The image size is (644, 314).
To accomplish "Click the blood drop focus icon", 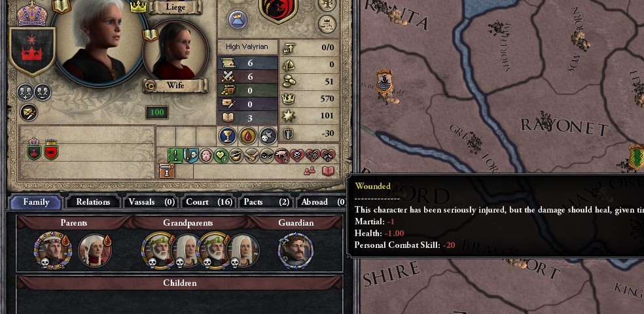I will tap(247, 135).
